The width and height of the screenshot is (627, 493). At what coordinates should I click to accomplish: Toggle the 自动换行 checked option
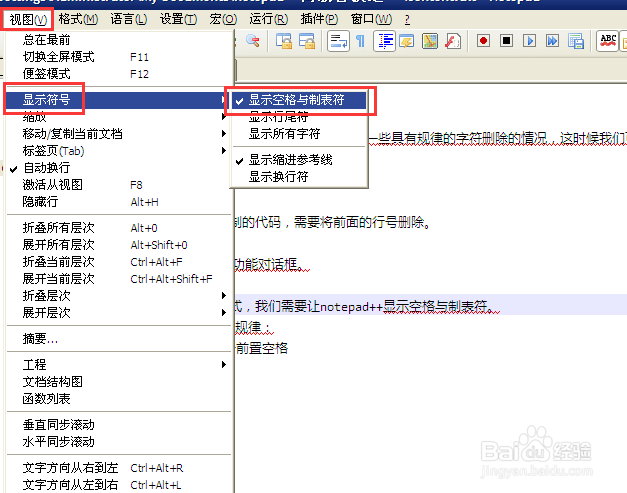click(119, 168)
